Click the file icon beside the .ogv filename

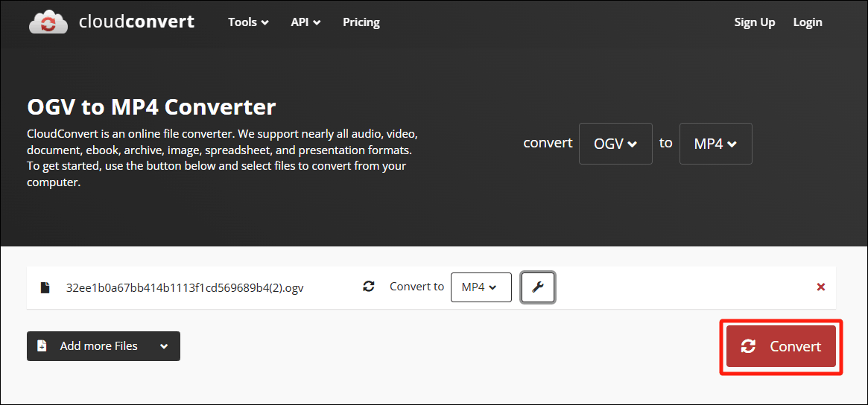tap(45, 287)
